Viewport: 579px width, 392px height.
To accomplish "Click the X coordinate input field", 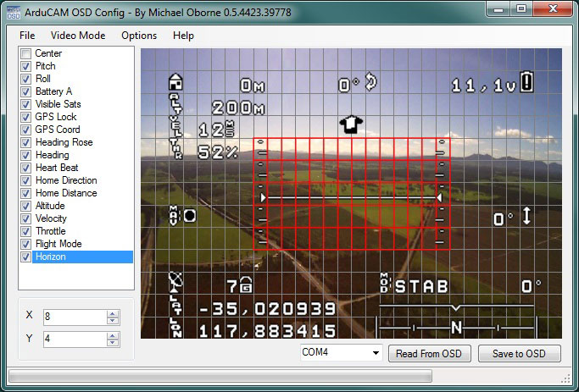I will (74, 316).
